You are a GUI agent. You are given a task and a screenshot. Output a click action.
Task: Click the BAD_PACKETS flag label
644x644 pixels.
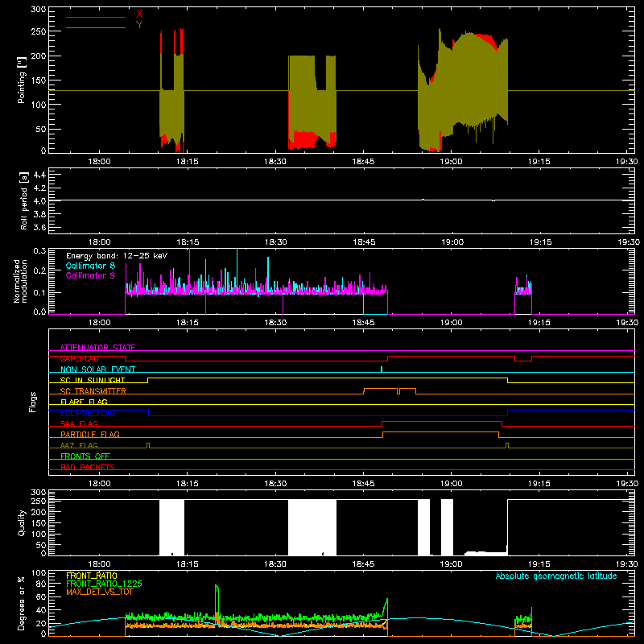88,467
